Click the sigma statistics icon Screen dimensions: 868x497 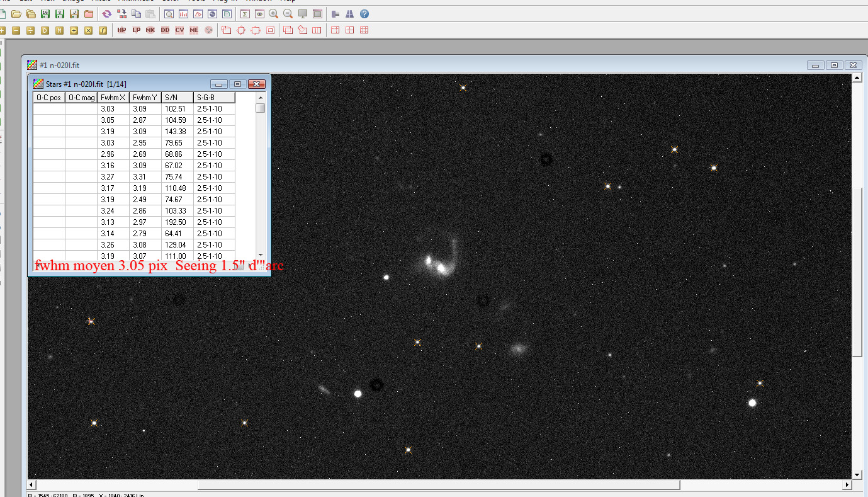[245, 14]
